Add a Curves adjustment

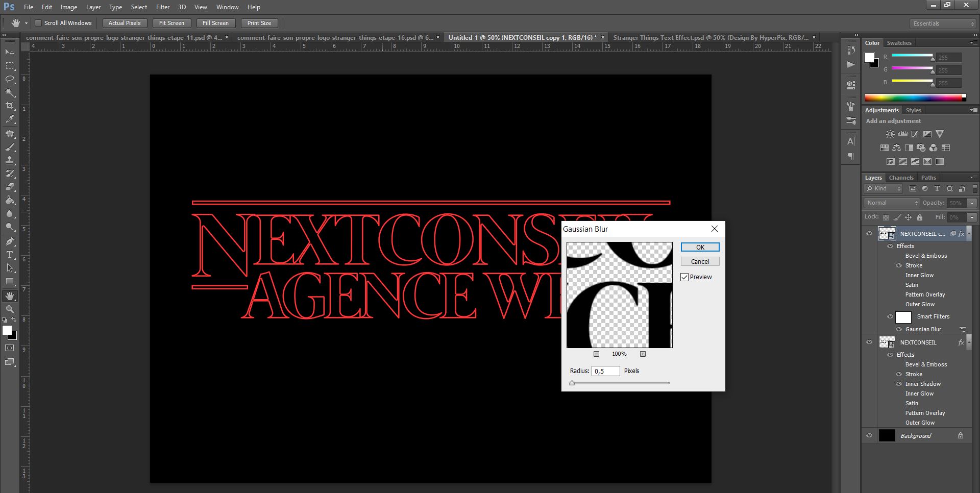click(x=915, y=134)
